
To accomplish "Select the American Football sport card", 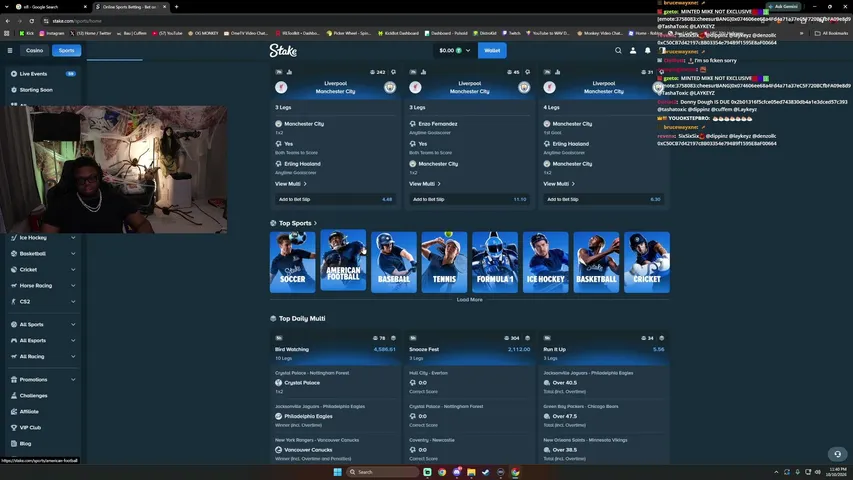I will pyautogui.click(x=343, y=260).
